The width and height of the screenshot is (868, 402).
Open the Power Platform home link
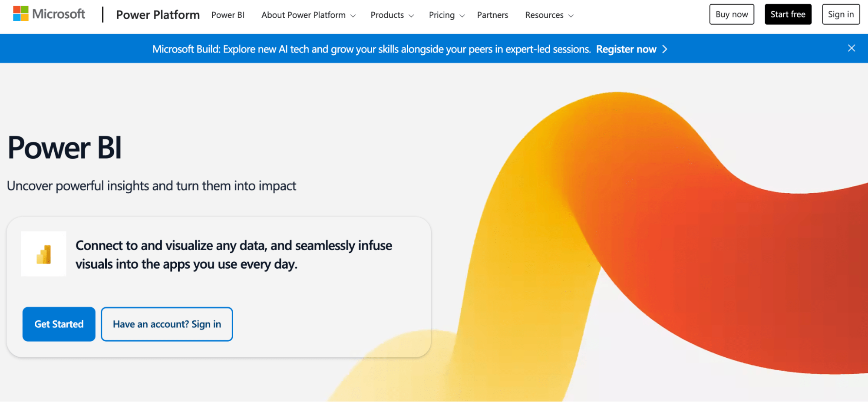(158, 15)
